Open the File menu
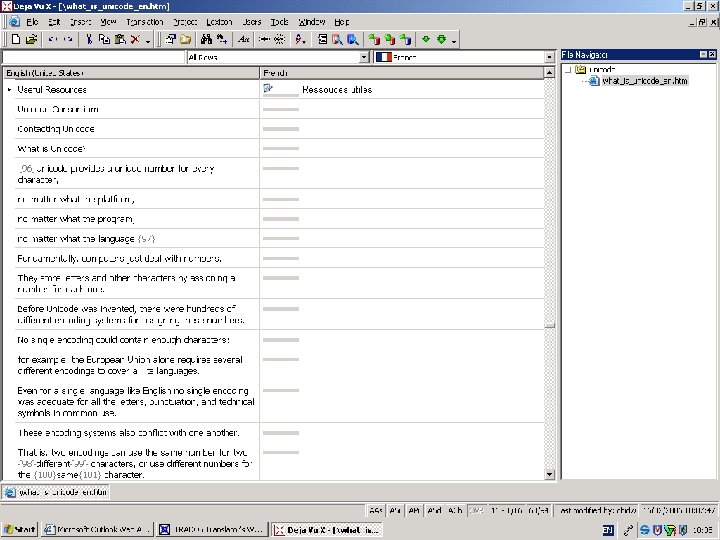 tap(32, 22)
